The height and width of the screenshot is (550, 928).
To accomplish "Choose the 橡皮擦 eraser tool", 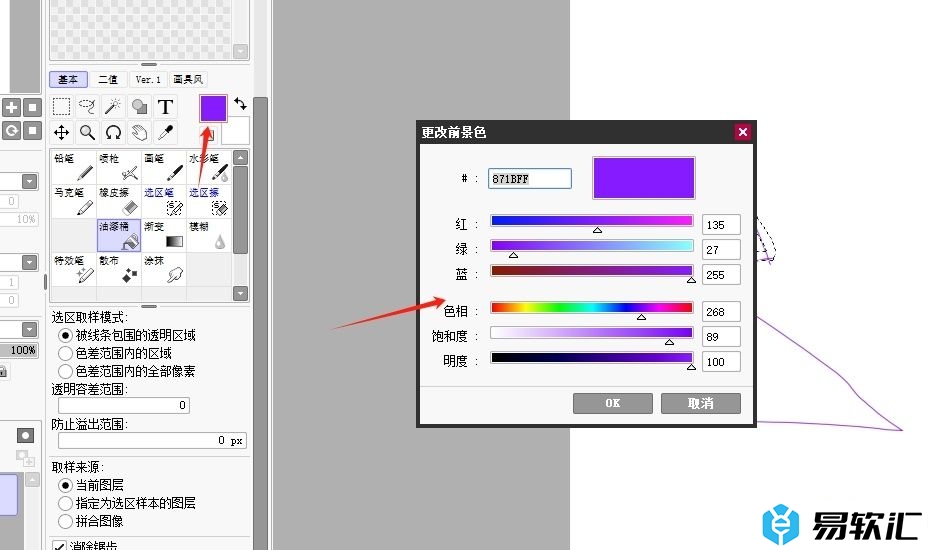I will (x=119, y=201).
